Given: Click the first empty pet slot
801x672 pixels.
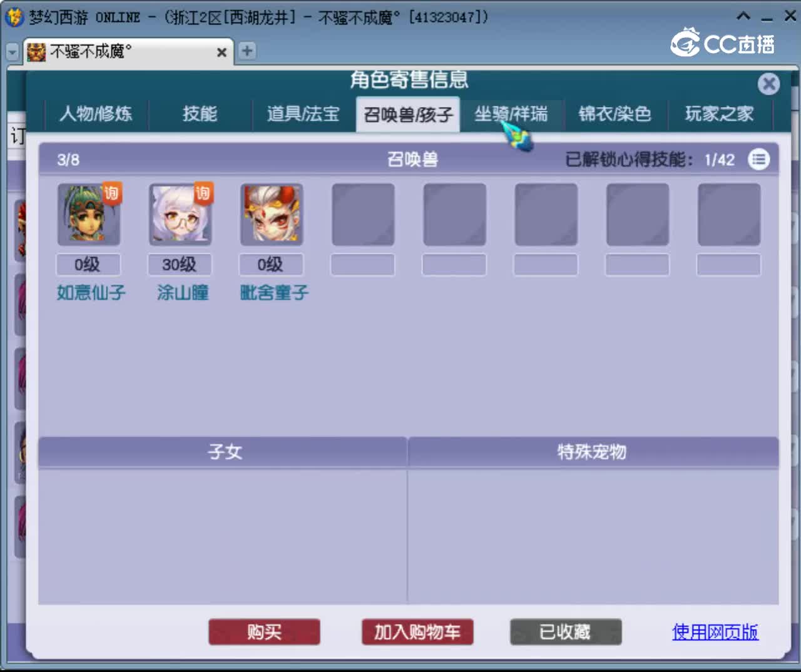Looking at the screenshot, I should (x=363, y=215).
